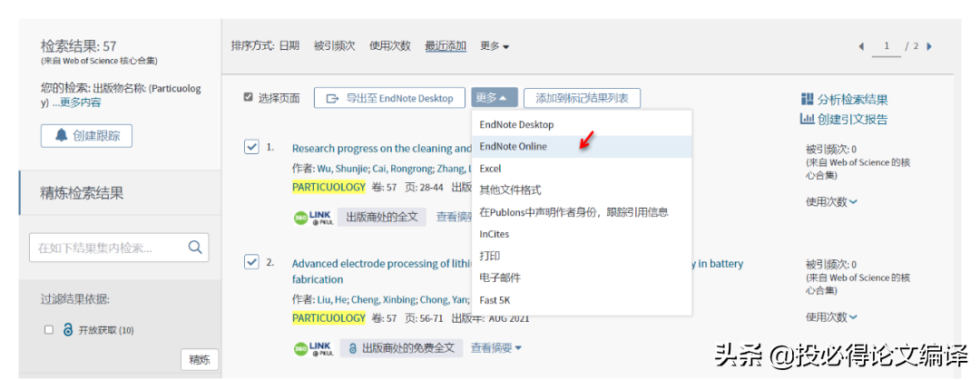This screenshot has width=980, height=380.
Task: Open 更多 sort options dropdown
Action: coord(495,45)
